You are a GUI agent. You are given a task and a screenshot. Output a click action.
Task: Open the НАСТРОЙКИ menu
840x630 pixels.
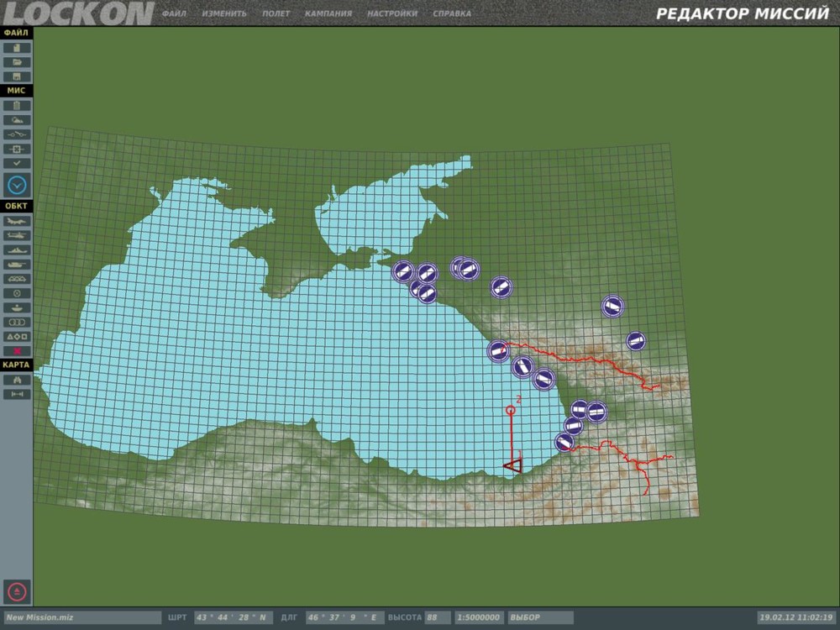pos(392,13)
